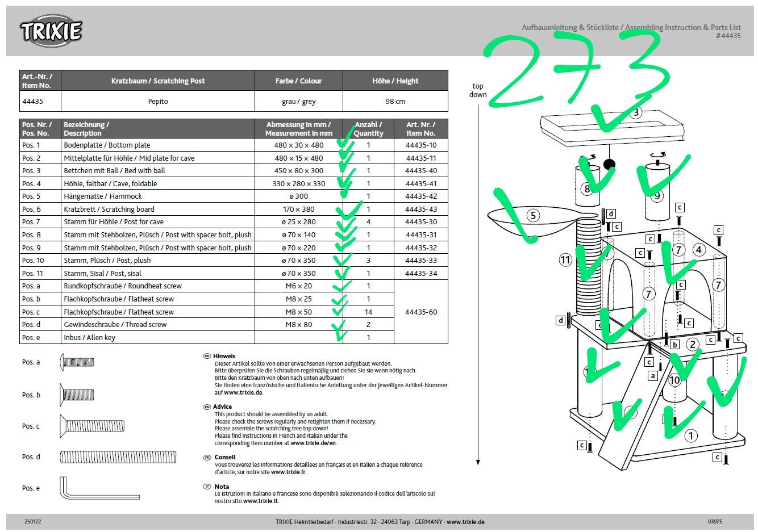Image resolution: width=758 pixels, height=532 pixels.
Task: Click the FR language badge beside Conseil
Action: [207, 457]
